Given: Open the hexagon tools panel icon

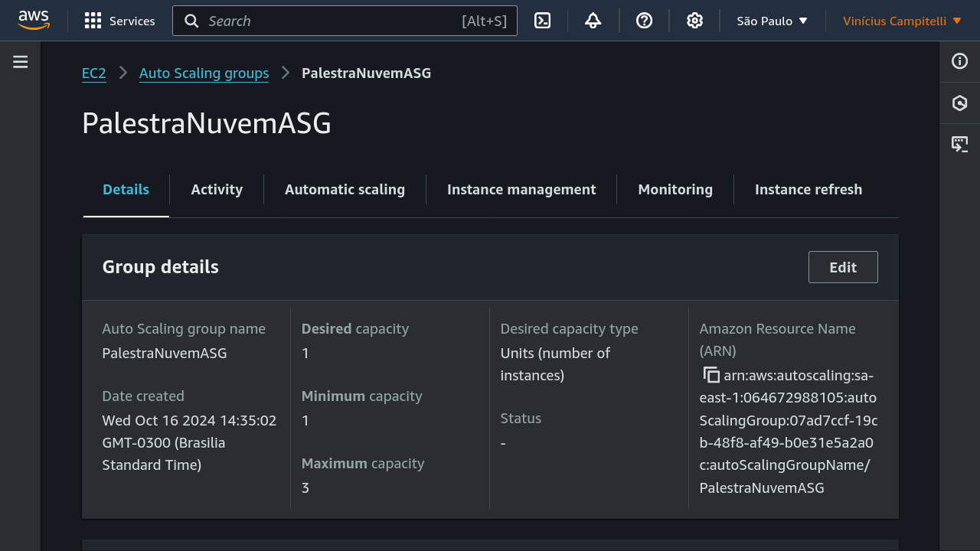Looking at the screenshot, I should pos(960,103).
